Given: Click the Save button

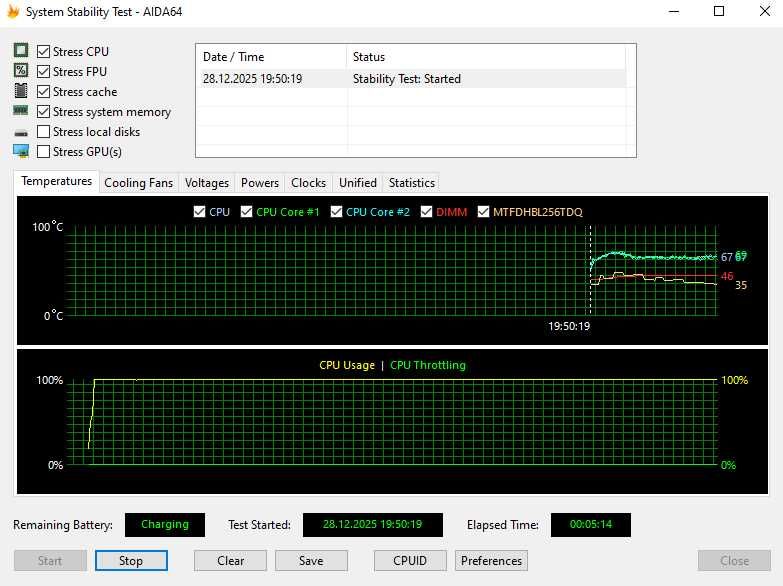Looking at the screenshot, I should click(x=311, y=561).
